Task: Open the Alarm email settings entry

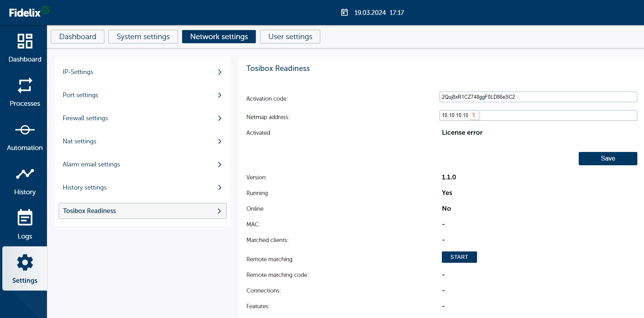Action: point(143,164)
